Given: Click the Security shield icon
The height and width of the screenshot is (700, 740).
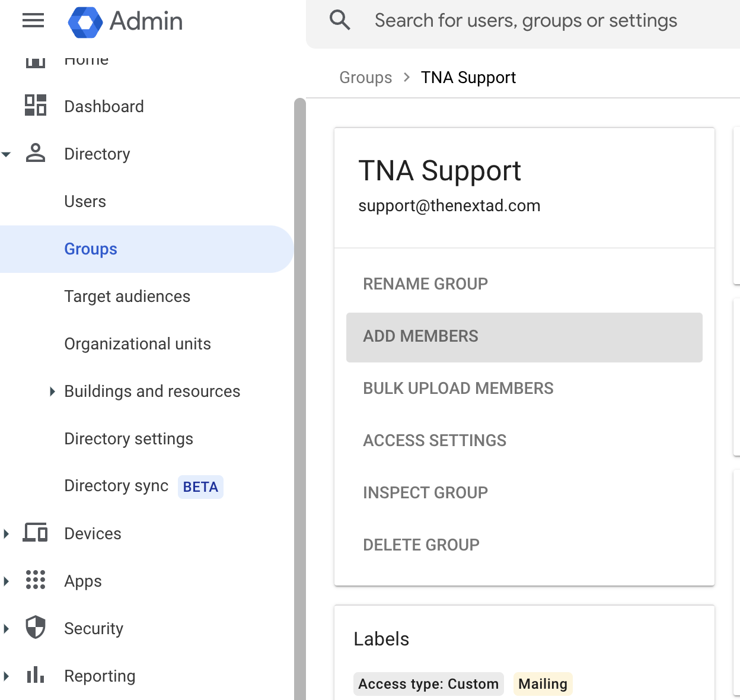Looking at the screenshot, I should (36, 628).
